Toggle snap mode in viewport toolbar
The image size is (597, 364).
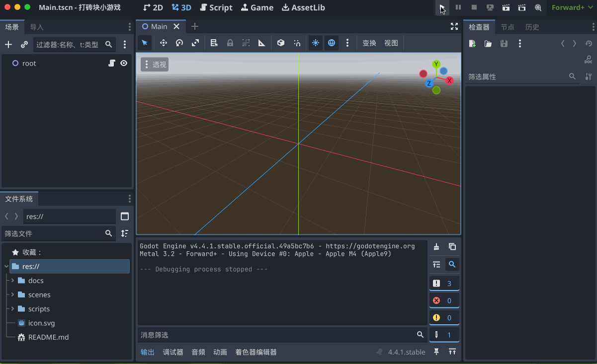tap(297, 43)
